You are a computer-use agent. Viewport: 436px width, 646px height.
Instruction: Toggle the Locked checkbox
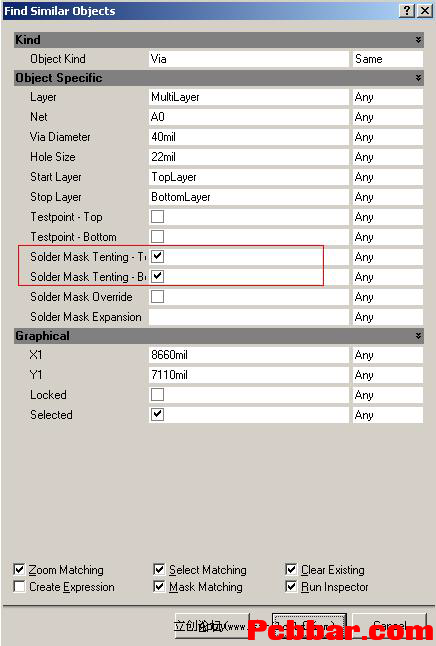[x=157, y=394]
